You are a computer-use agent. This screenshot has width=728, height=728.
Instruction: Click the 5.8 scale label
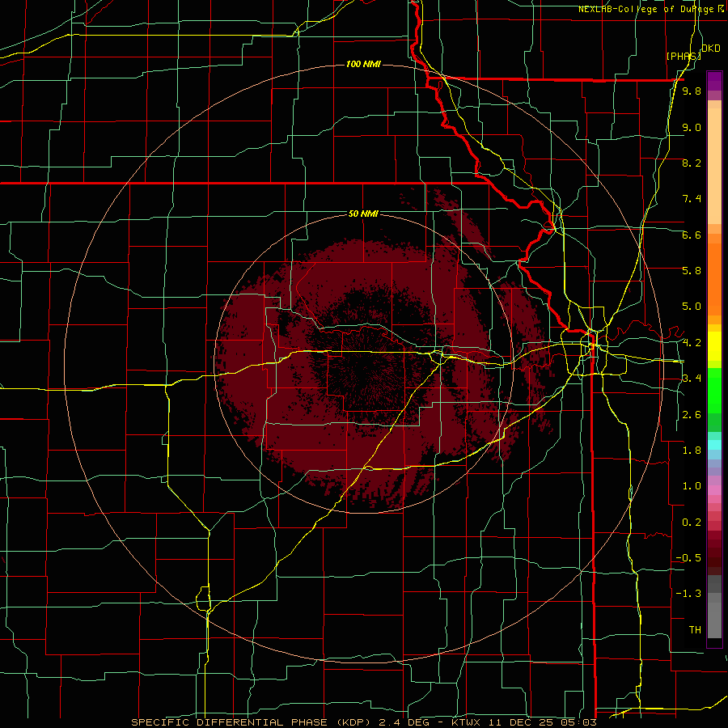[x=692, y=271]
